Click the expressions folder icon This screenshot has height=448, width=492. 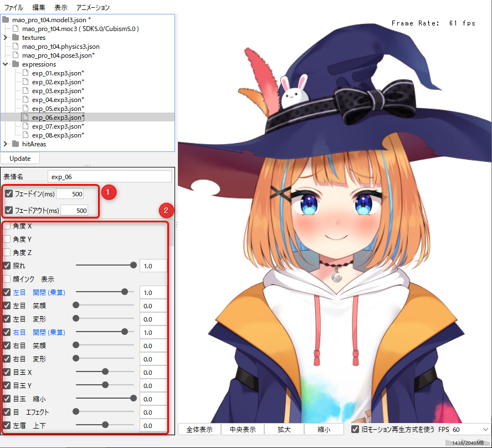tap(16, 64)
